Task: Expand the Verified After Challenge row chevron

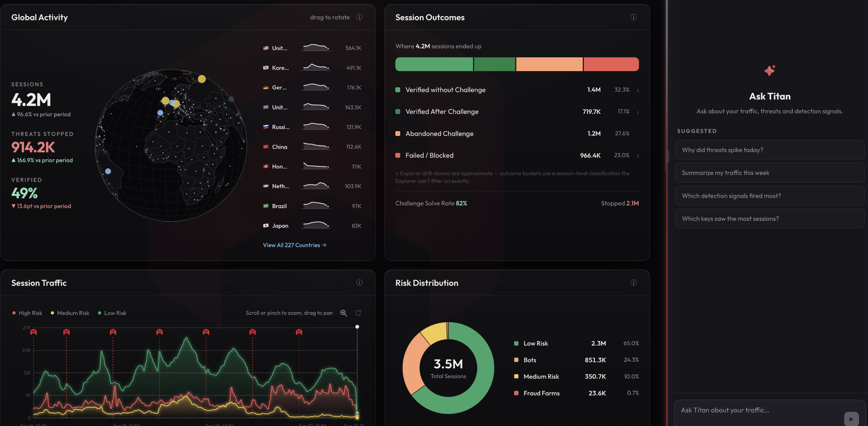Action: (638, 112)
